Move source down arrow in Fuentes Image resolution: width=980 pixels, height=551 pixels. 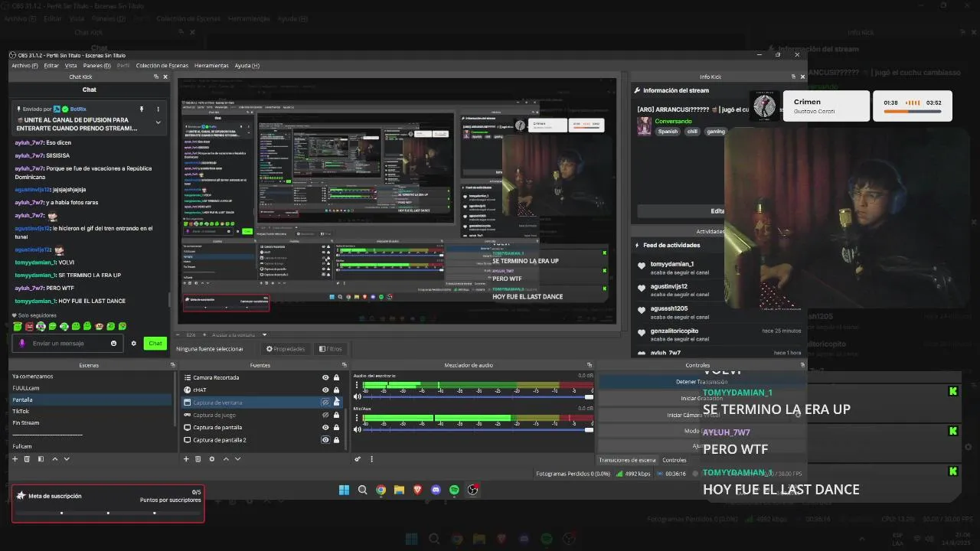(237, 459)
